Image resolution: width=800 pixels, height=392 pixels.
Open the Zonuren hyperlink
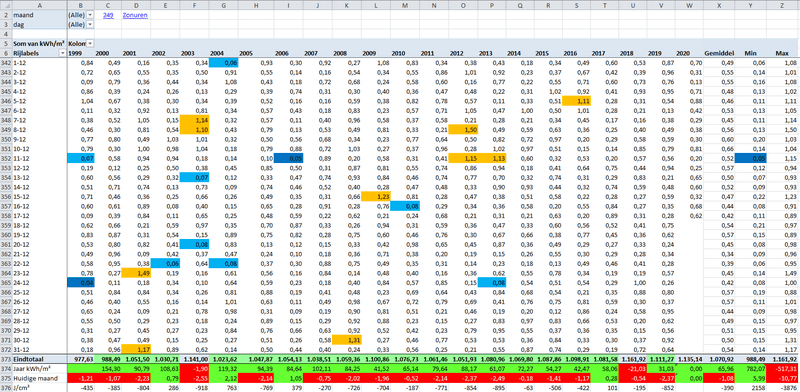tap(135, 15)
